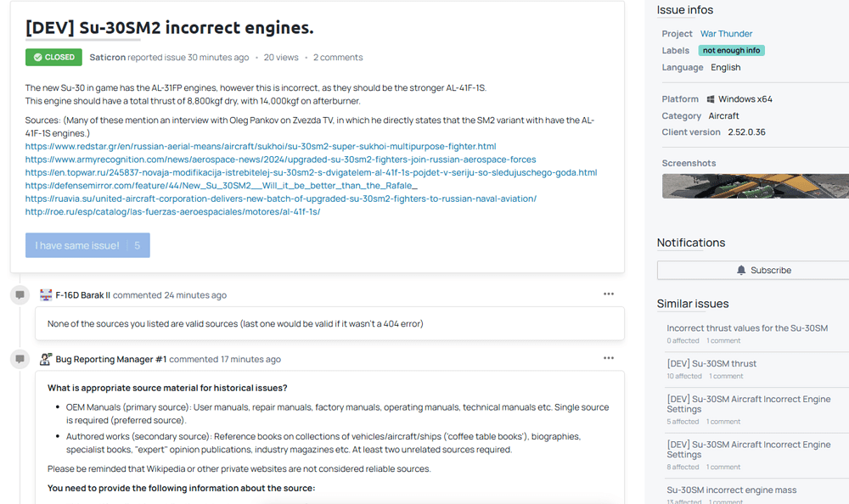Open the attached screenshot thumbnail
This screenshot has width=849, height=504.
tap(756, 186)
